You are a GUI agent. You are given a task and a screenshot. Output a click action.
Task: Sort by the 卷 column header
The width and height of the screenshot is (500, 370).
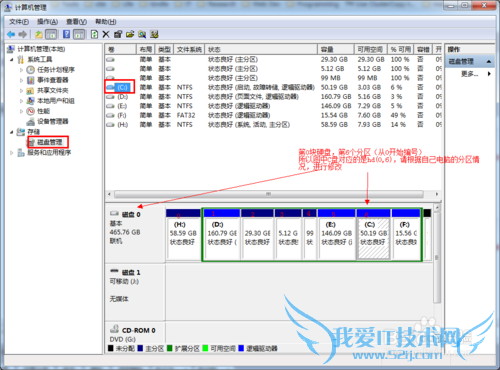pos(121,49)
